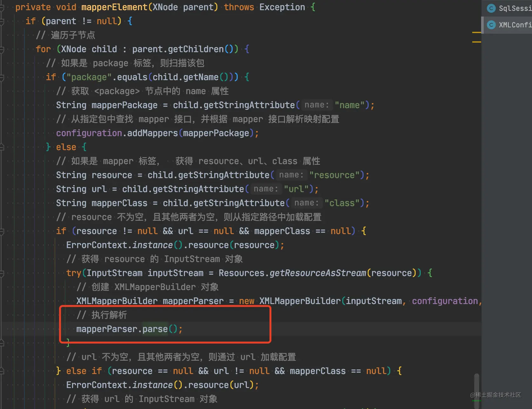Click 'getResourceAsStream' method call
The image size is (532, 409).
318,273
